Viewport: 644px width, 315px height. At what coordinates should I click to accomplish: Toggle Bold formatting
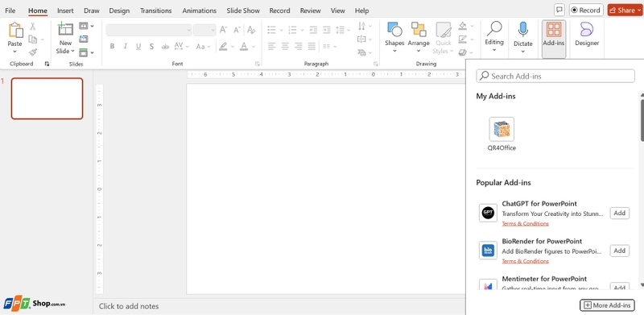click(112, 47)
